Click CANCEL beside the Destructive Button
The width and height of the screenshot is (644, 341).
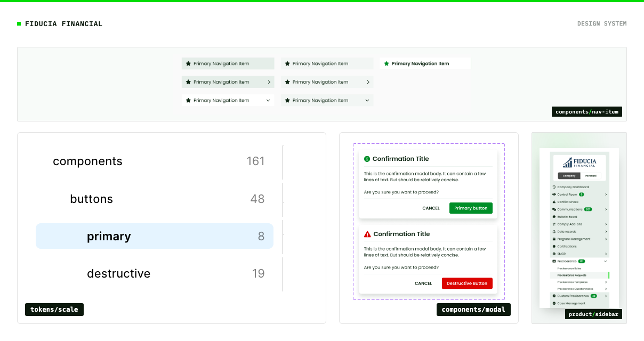click(423, 283)
